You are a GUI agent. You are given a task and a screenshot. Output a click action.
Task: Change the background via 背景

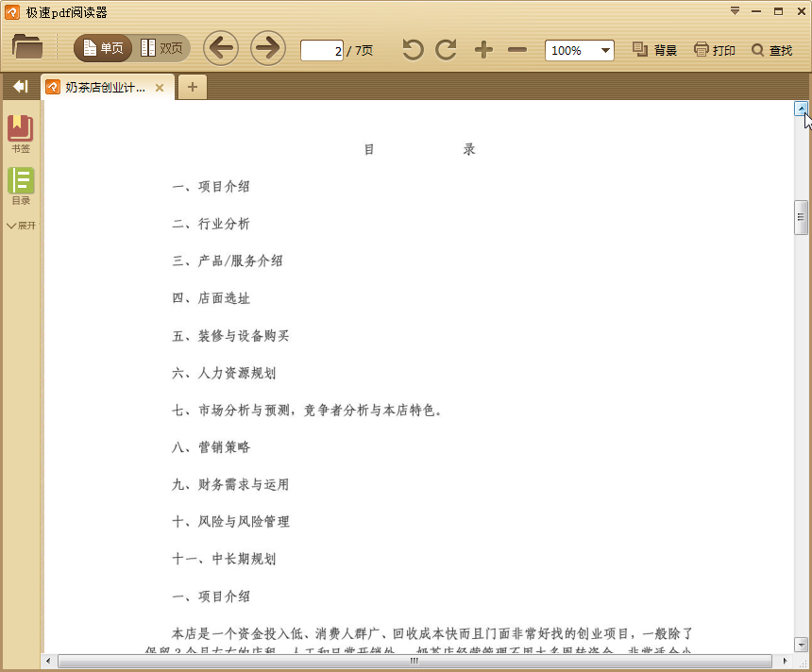point(654,50)
